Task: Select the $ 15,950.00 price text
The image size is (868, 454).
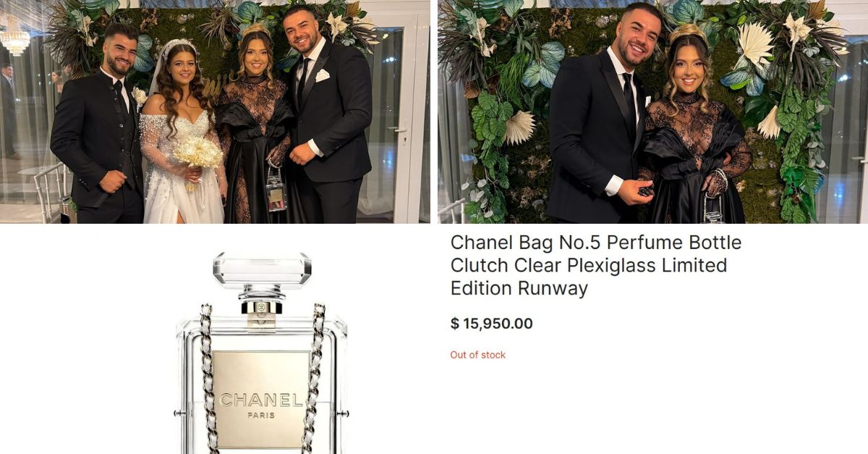Action: (491, 324)
